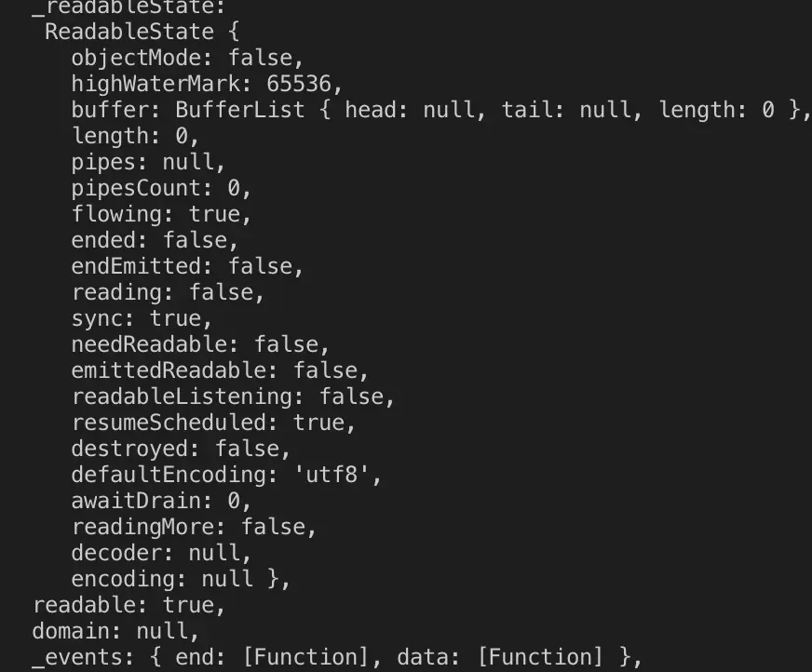Click the flowing: true line
Image resolution: width=812 pixels, height=672 pixels.
161,214
